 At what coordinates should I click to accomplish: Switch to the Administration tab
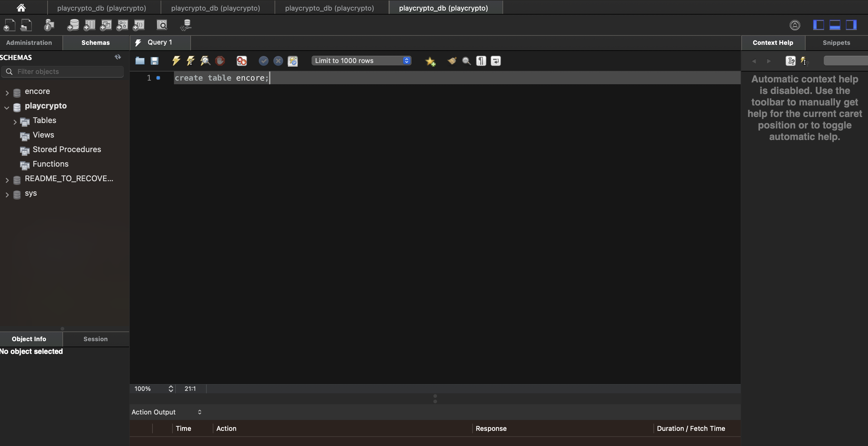pyautogui.click(x=29, y=43)
